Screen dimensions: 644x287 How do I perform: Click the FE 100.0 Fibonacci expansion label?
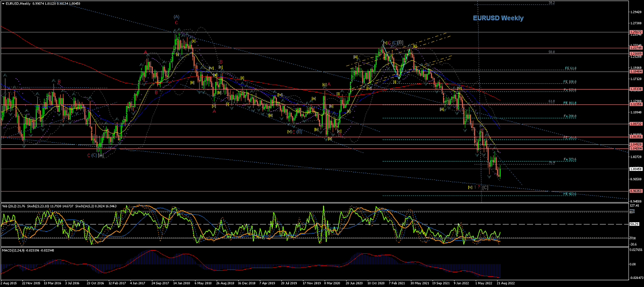(x=570, y=82)
